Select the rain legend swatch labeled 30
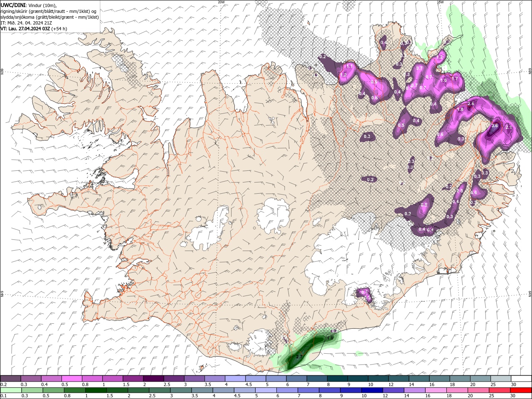 (521, 390)
